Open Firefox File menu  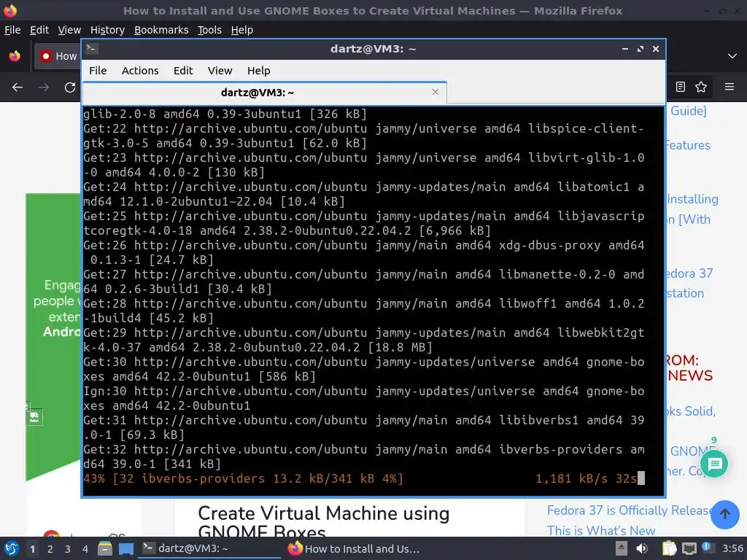point(12,30)
